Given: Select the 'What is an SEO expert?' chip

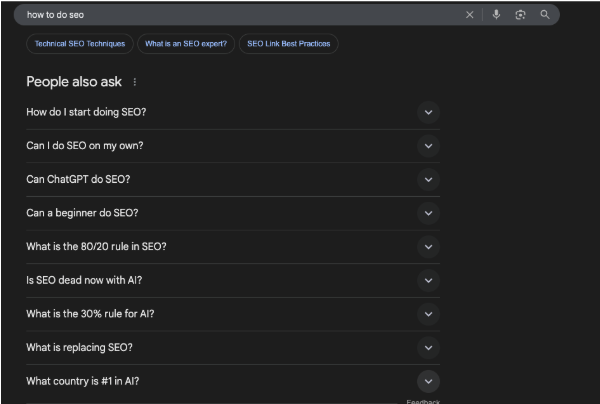Looking at the screenshot, I should (186, 44).
